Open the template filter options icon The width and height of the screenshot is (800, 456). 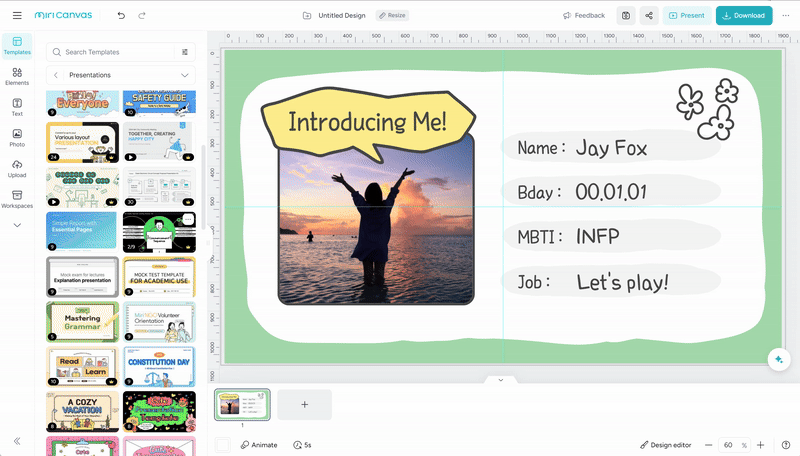tap(185, 52)
